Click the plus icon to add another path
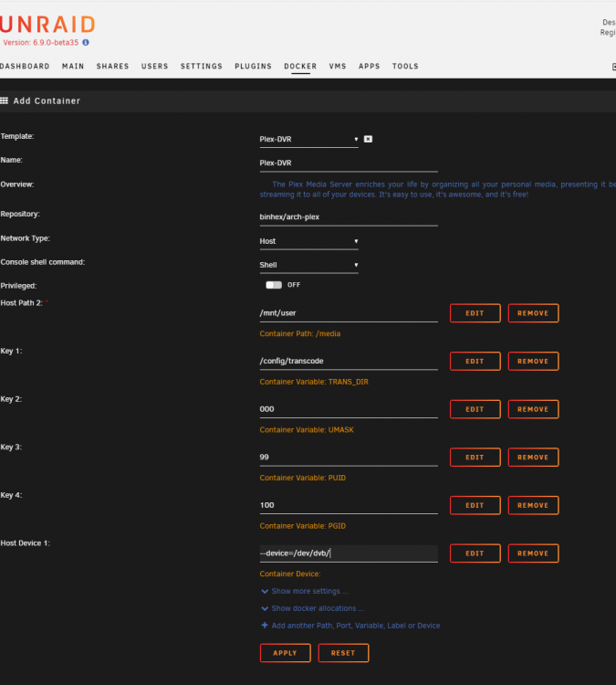Image resolution: width=616 pixels, height=685 pixels. [x=264, y=626]
